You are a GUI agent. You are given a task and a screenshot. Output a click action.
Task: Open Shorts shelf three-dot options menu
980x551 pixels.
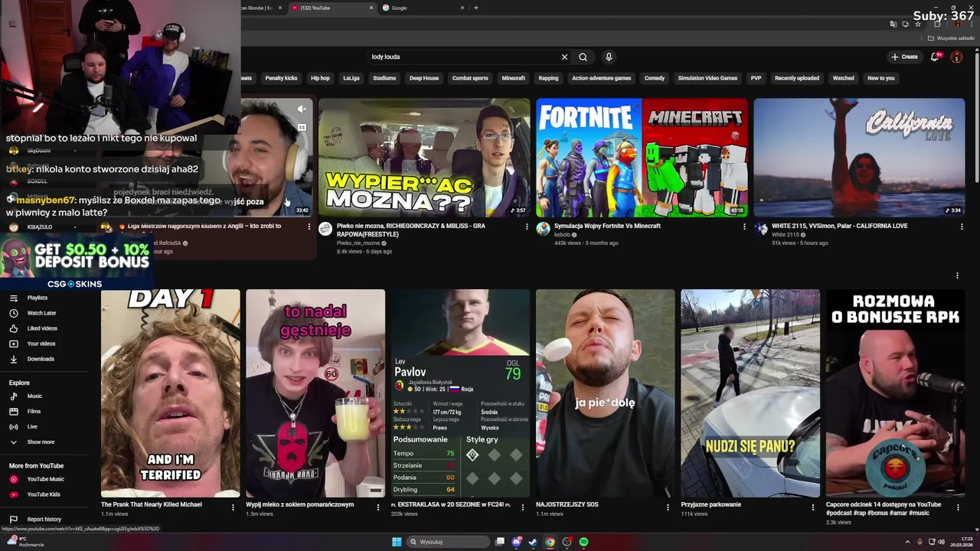pos(957,275)
